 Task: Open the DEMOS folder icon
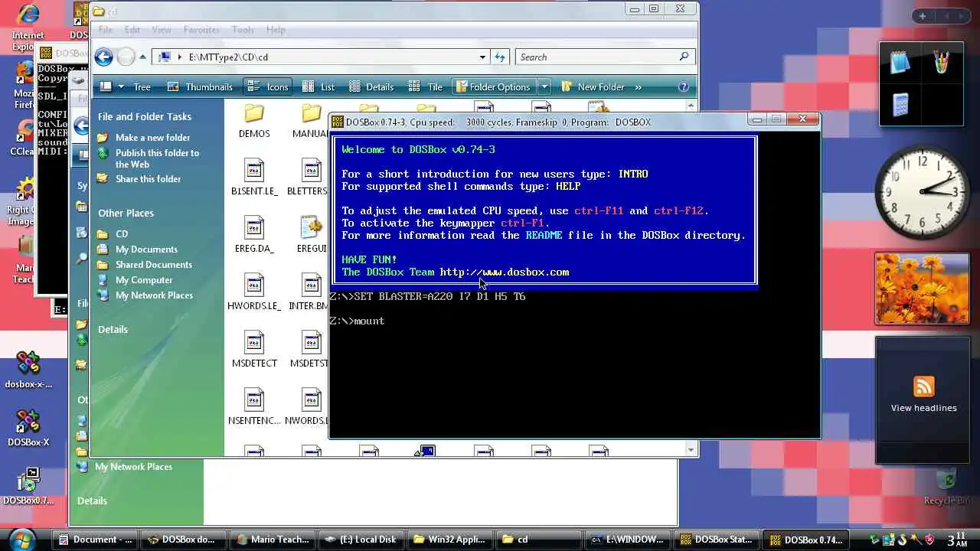254,114
